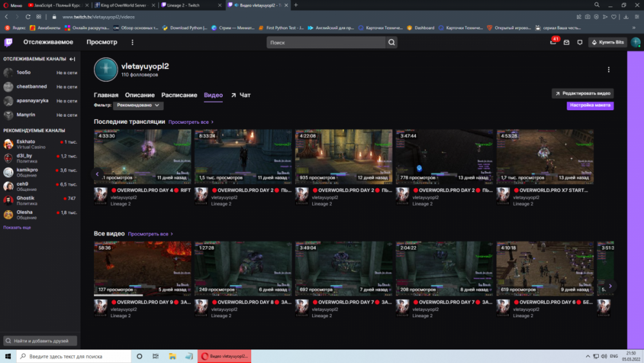The width and height of the screenshot is (644, 363).
Task: Open the user avatar menu at top right
Action: pyautogui.click(x=636, y=42)
